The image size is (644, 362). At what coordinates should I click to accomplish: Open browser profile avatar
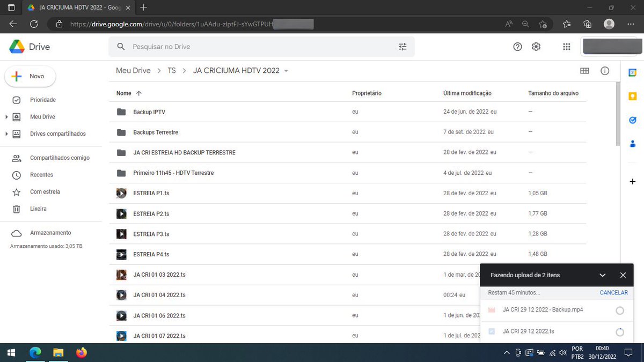[609, 24]
